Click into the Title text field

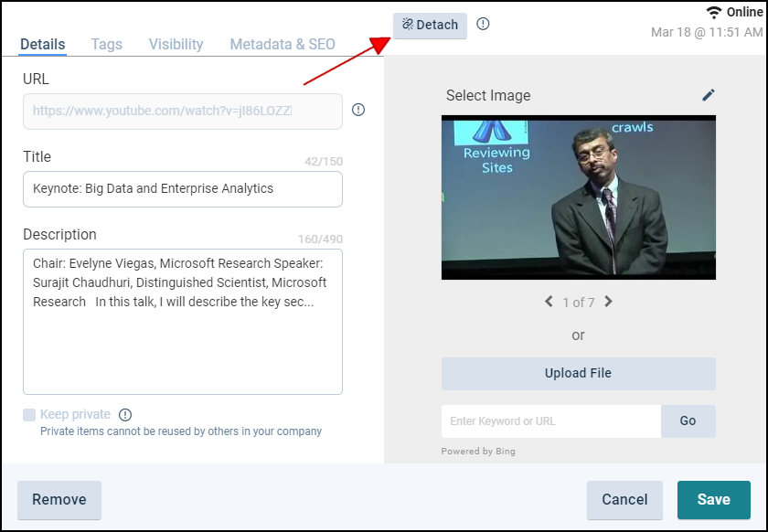(182, 189)
